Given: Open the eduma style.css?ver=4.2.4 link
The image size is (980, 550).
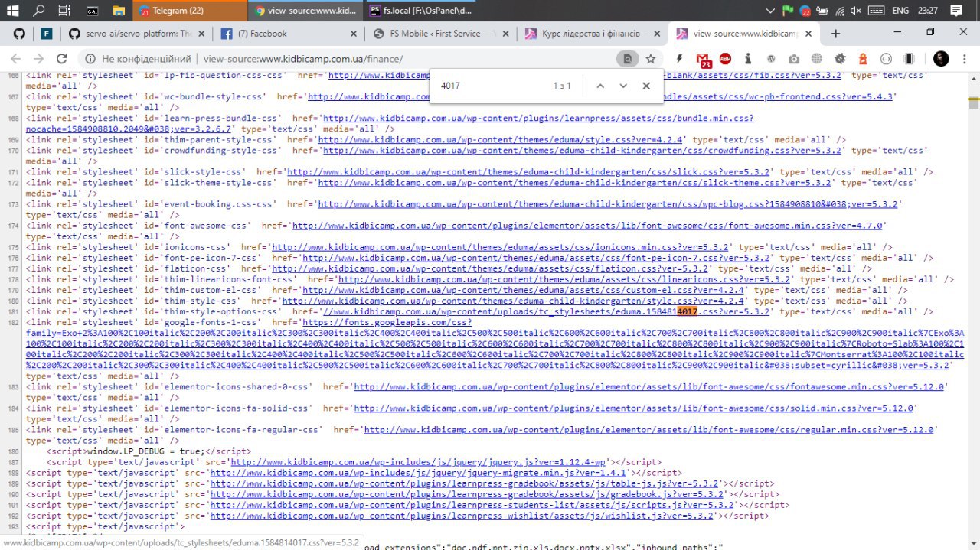Looking at the screenshot, I should pos(501,140).
